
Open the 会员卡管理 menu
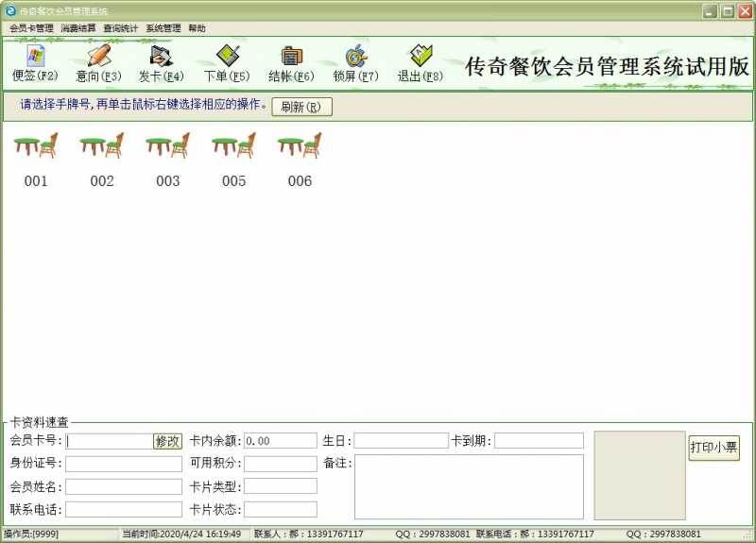(31, 28)
